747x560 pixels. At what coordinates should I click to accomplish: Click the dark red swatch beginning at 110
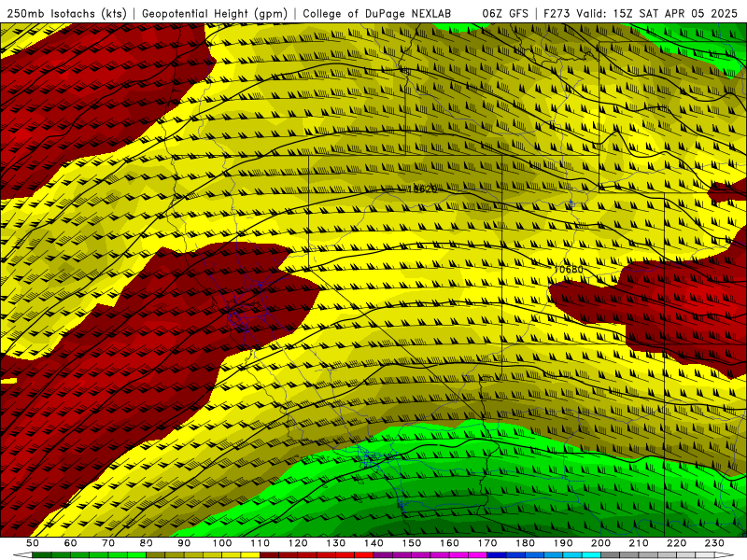click(x=269, y=555)
